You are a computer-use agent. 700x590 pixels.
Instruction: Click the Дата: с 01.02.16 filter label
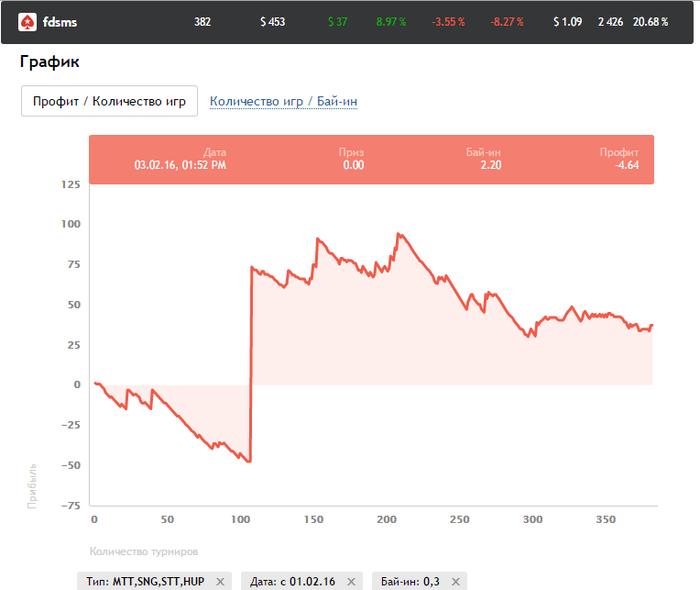(x=292, y=582)
